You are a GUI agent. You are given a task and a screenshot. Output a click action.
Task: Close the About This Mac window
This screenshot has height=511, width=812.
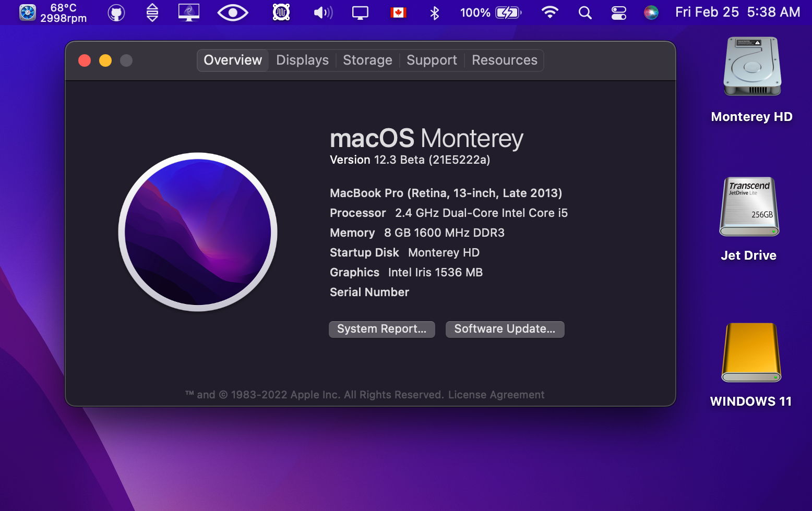85,60
